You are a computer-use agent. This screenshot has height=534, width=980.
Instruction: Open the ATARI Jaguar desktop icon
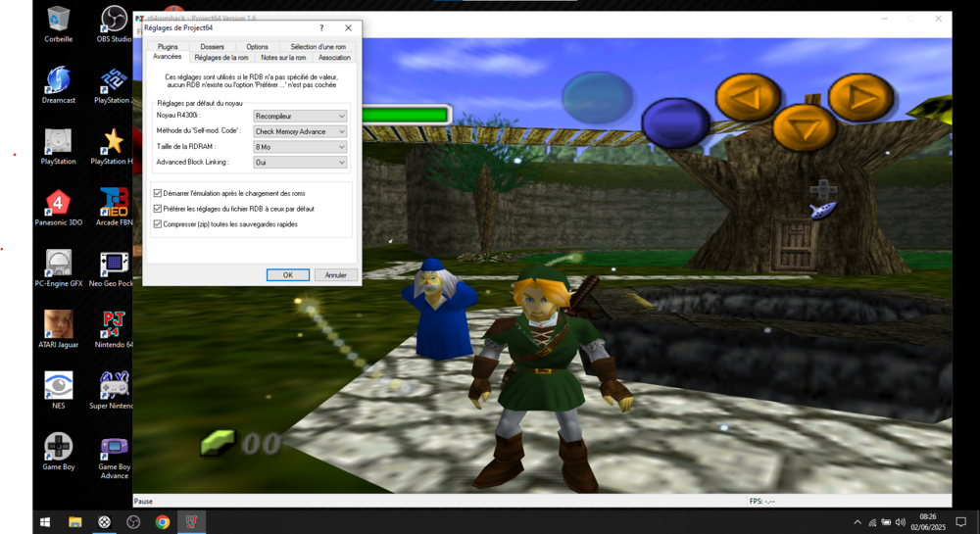coord(58,325)
